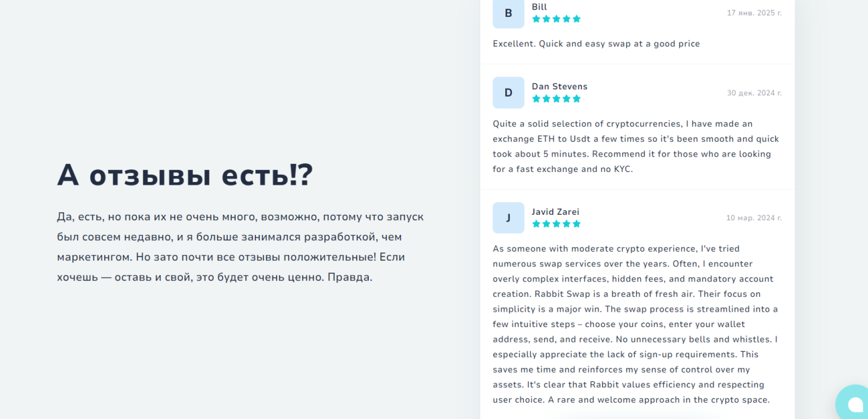Click the fifth star in Dan Stevens' rating

pos(576,99)
